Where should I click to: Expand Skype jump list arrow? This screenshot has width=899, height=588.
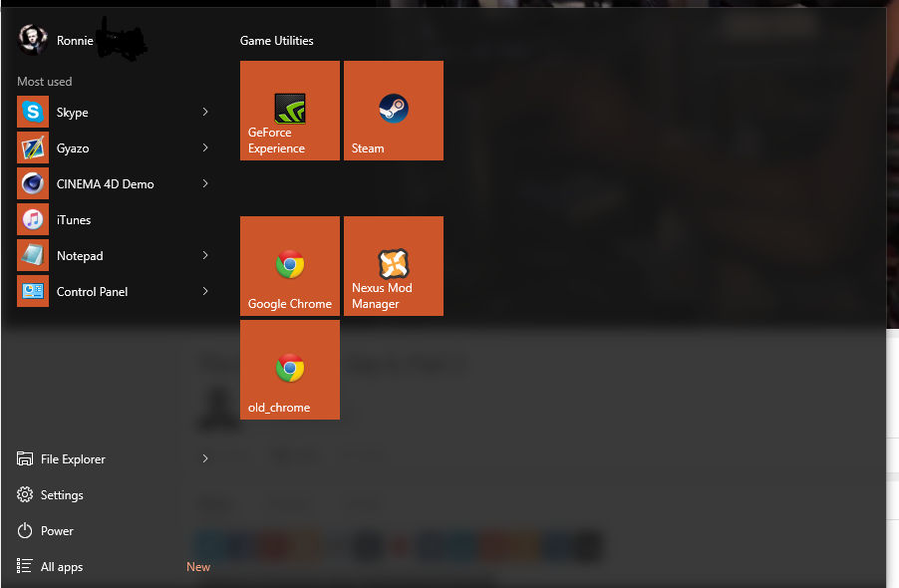tap(205, 112)
